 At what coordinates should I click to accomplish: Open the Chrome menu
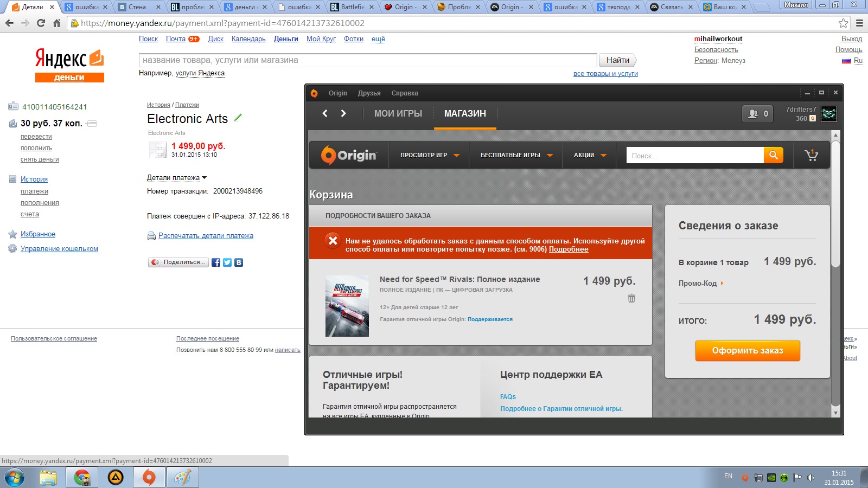859,23
